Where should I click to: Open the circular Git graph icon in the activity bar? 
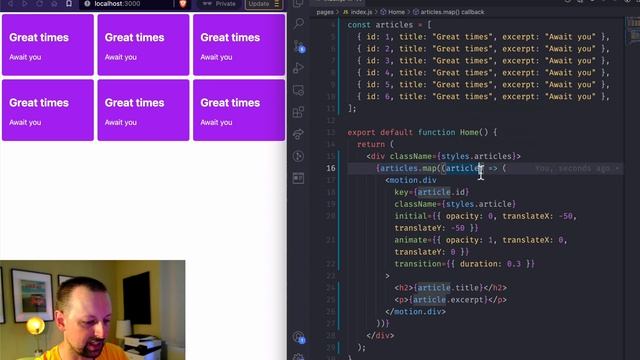(x=299, y=156)
